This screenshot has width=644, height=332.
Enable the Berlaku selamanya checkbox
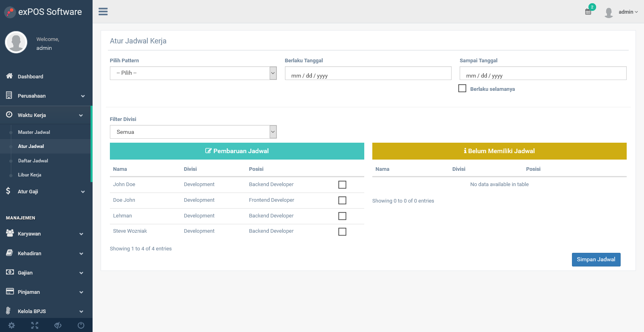click(x=462, y=88)
